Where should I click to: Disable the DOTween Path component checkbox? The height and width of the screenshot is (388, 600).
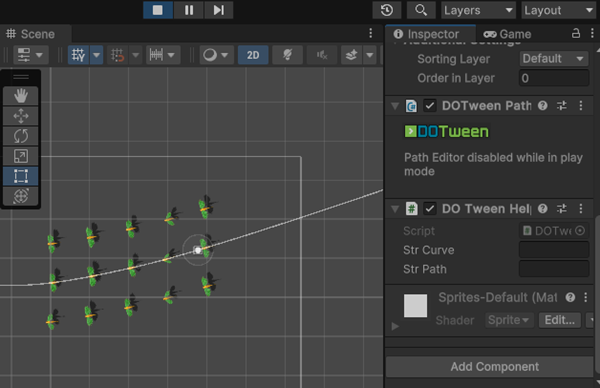click(x=430, y=106)
